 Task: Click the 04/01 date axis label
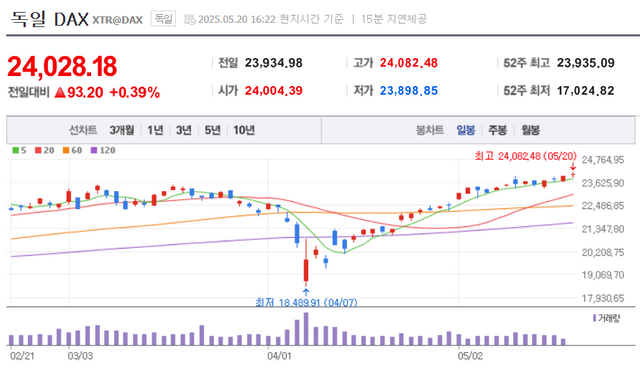280,356
